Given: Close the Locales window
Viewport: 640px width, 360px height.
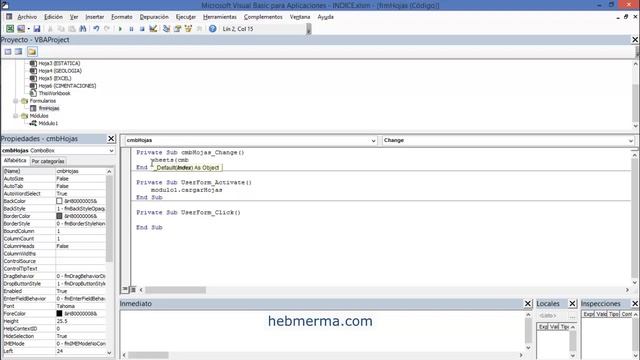Looking at the screenshot, I should click(572, 304).
